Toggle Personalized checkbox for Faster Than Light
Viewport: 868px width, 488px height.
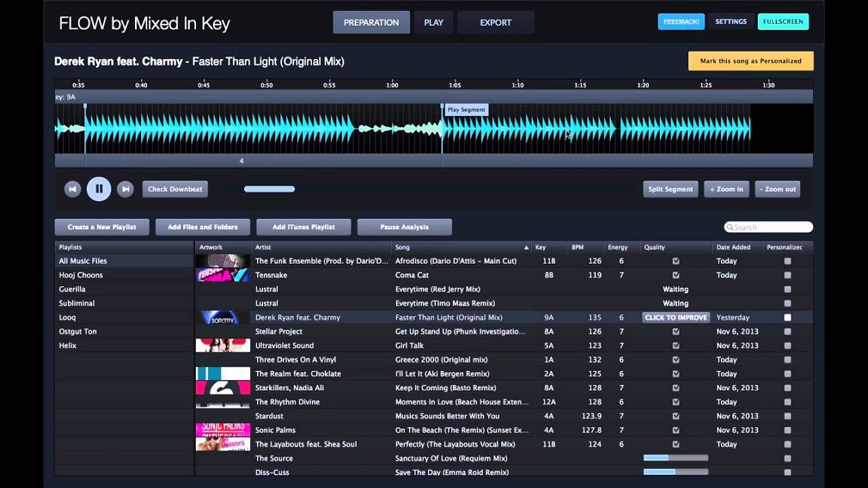(x=787, y=317)
